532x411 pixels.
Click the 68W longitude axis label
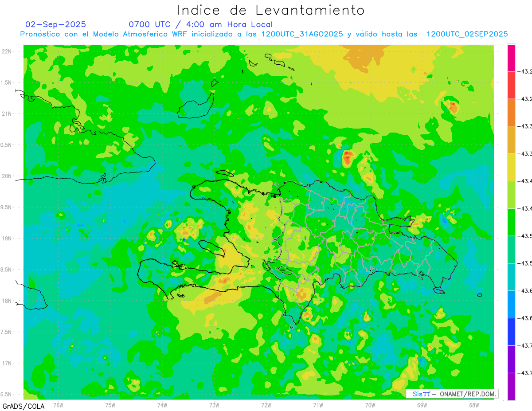point(474,404)
